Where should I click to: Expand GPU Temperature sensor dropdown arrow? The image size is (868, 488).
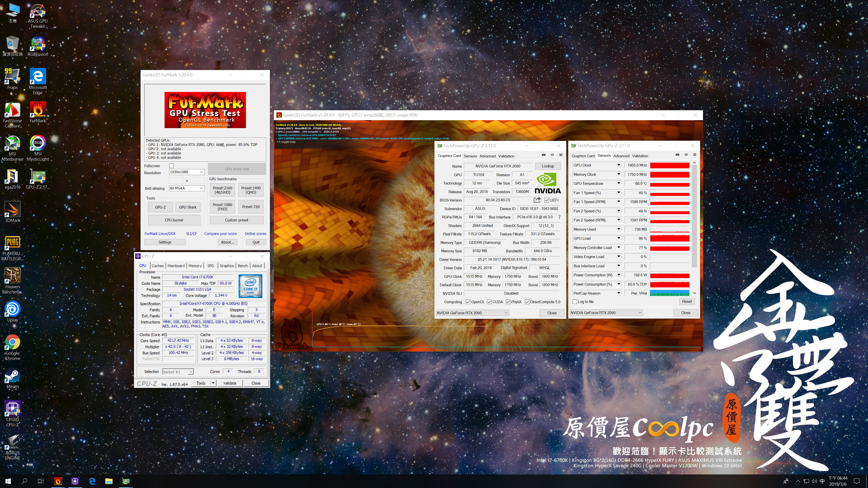[619, 183]
